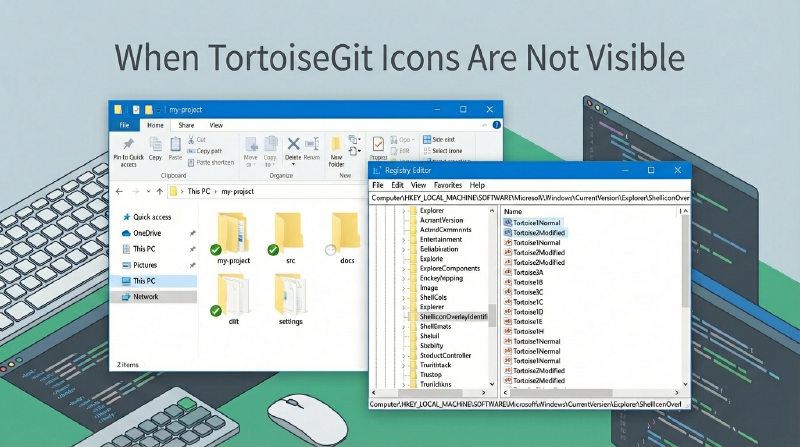Open the Help menu in Registry Editor

477,185
